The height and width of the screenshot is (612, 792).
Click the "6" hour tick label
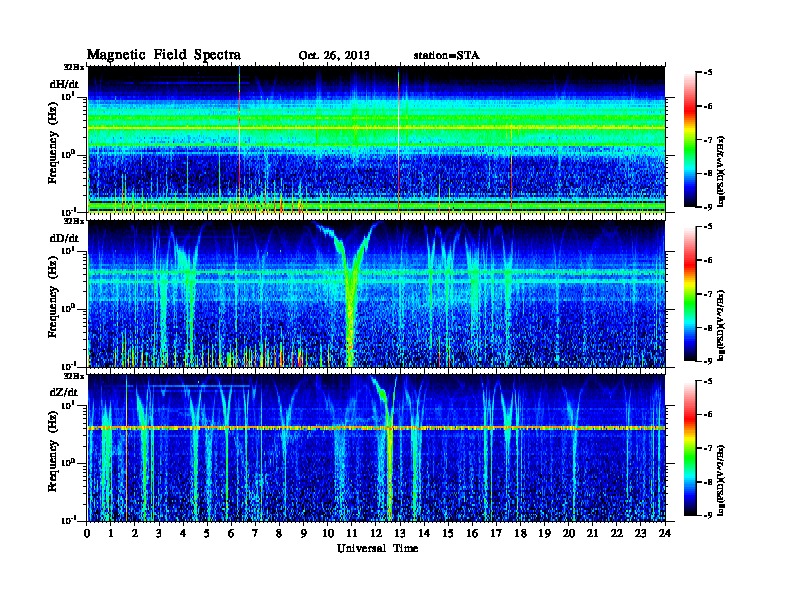coord(231,533)
